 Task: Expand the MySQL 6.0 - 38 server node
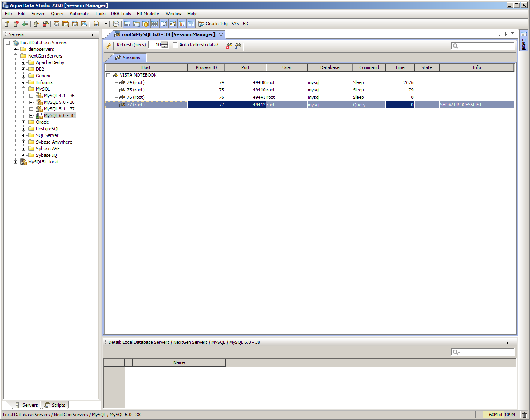point(31,115)
